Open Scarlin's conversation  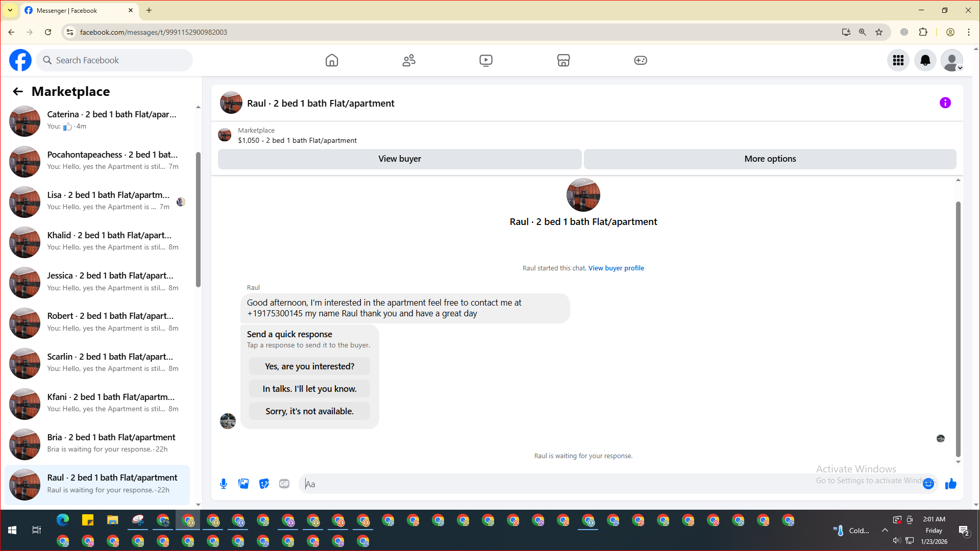point(97,363)
